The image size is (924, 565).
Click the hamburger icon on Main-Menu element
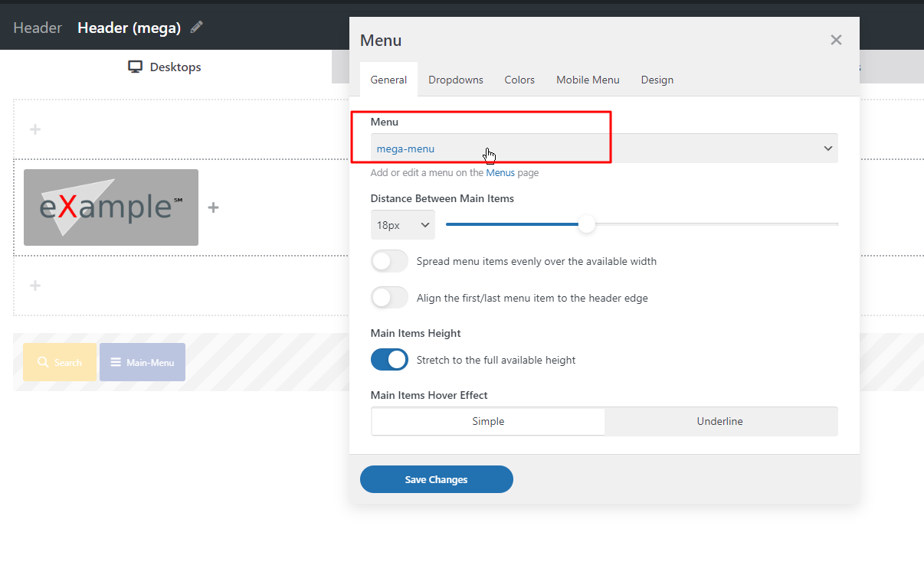(115, 362)
